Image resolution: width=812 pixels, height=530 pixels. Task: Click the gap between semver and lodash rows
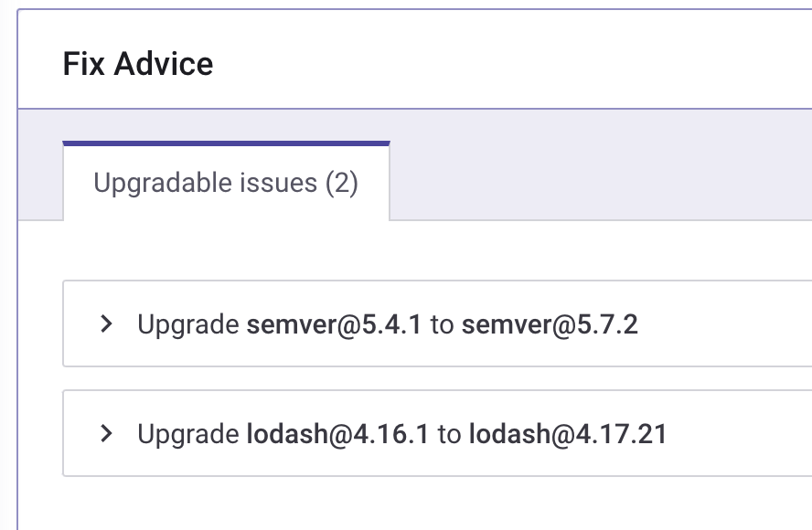(x=411, y=378)
